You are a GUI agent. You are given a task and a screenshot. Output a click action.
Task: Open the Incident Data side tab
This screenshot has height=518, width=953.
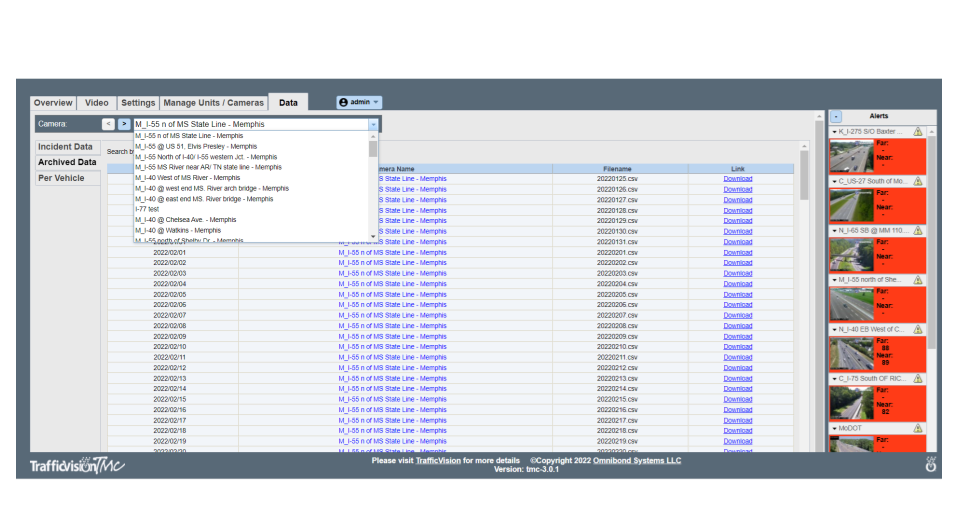(x=66, y=147)
